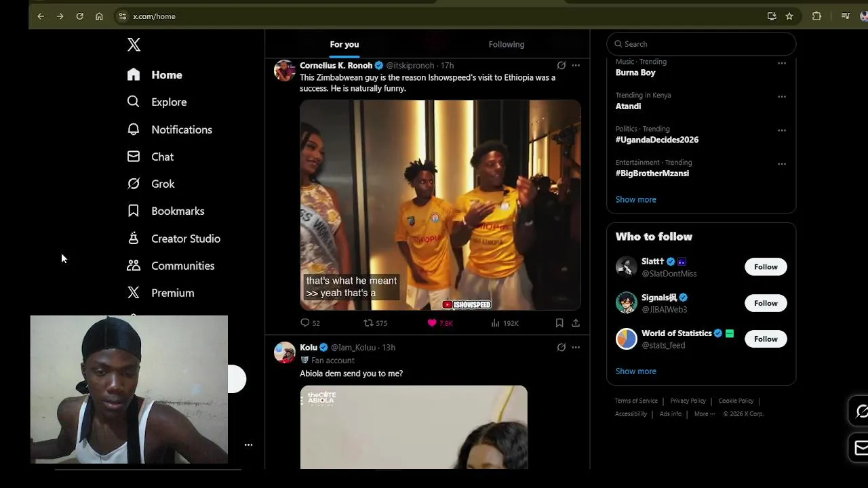
Task: Open the more menu for the #UgandaDecides2026 trend
Action: tap(782, 130)
